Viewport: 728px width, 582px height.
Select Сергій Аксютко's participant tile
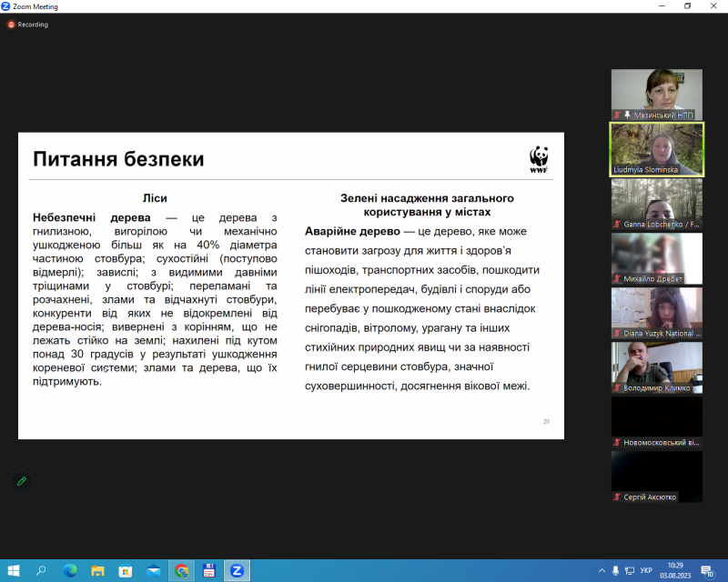coord(656,476)
